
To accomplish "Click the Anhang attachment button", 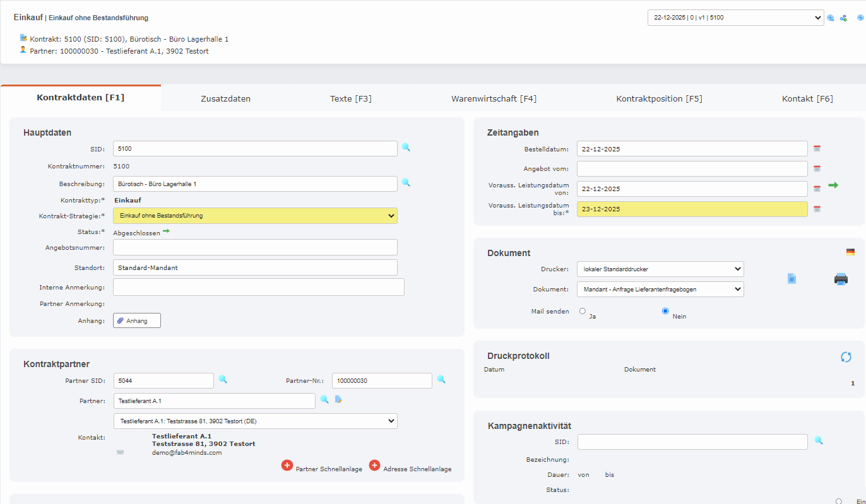I will tap(137, 321).
